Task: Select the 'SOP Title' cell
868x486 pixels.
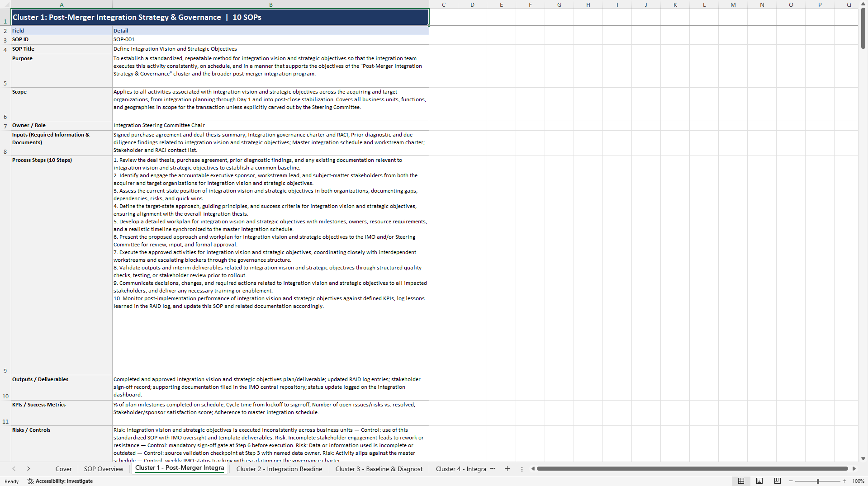Action: (x=62, y=49)
